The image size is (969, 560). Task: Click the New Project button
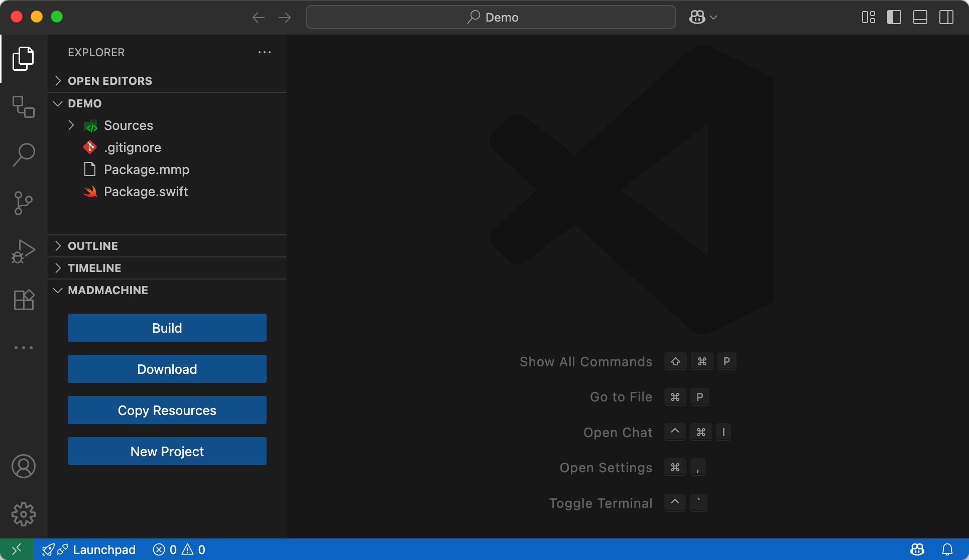(x=167, y=451)
